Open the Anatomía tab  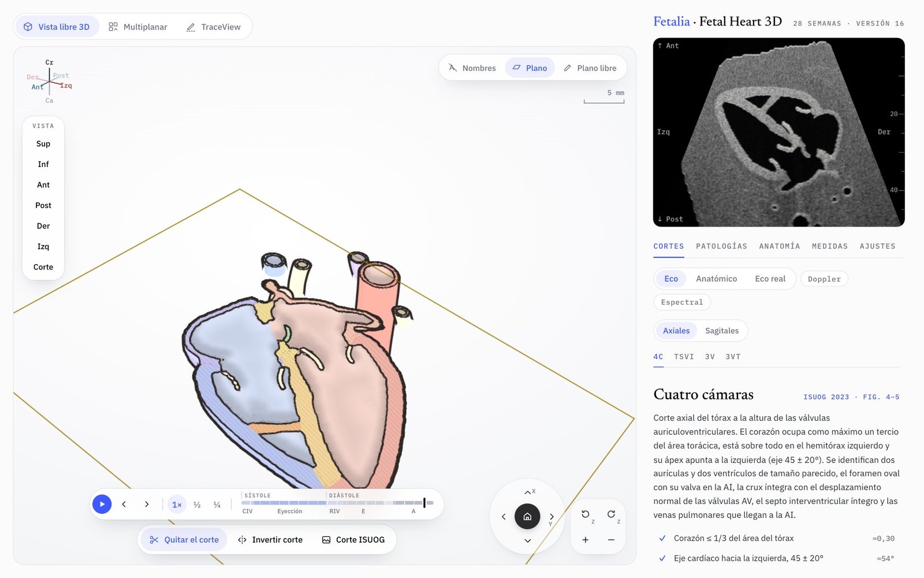click(x=780, y=246)
